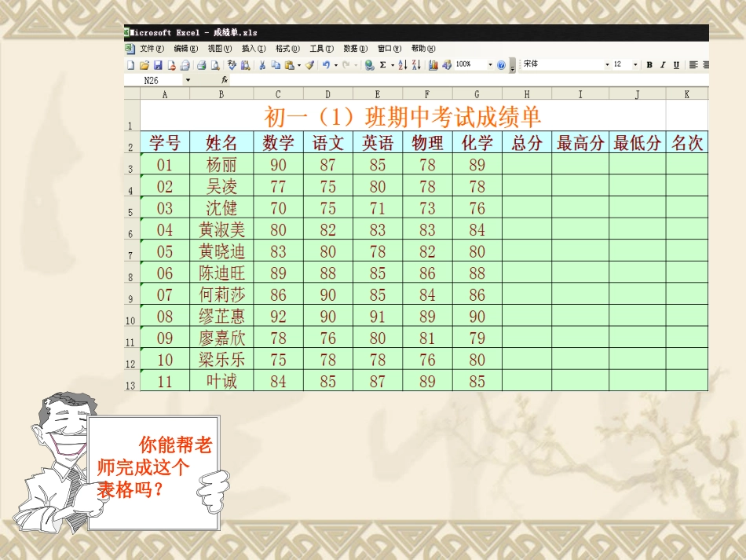Click the Drawing toolbar icon

click(447, 65)
